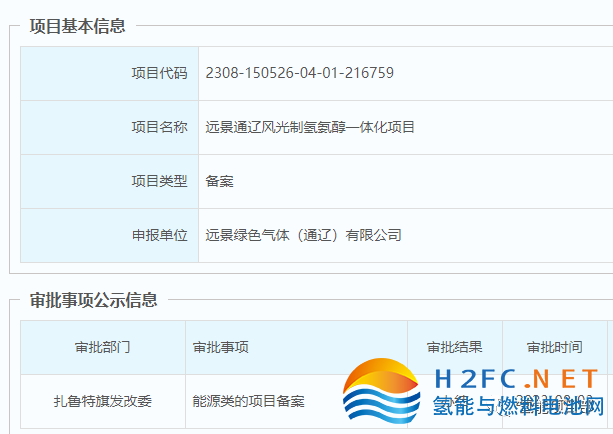Click the 审批事项 column header
Image resolution: width=613 pixels, height=434 pixels.
pos(220,347)
